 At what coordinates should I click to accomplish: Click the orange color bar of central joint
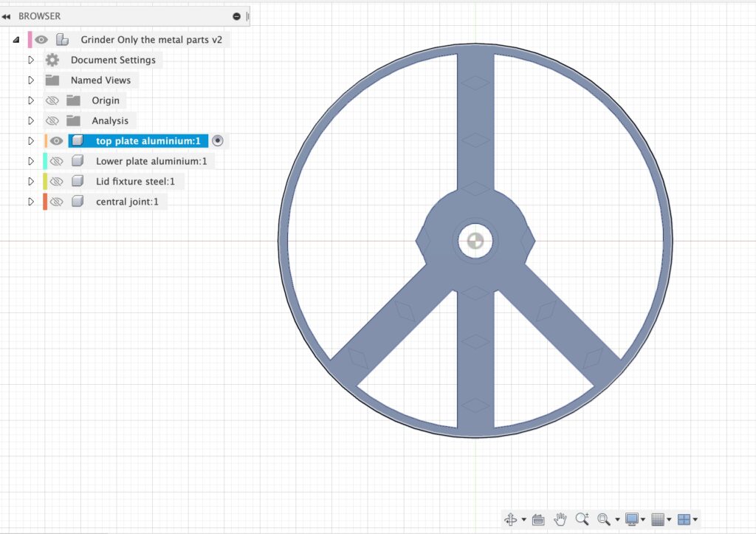coord(45,202)
